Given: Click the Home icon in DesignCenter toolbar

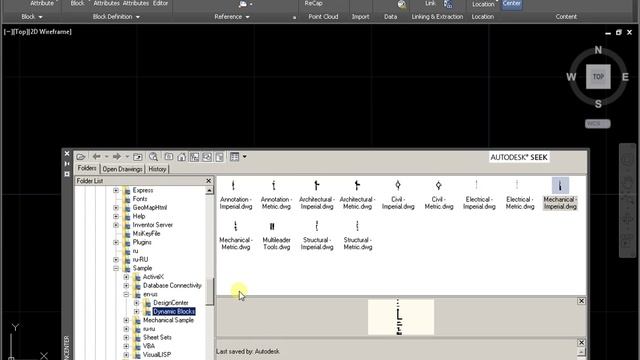Looking at the screenshot, I should 182,157.
